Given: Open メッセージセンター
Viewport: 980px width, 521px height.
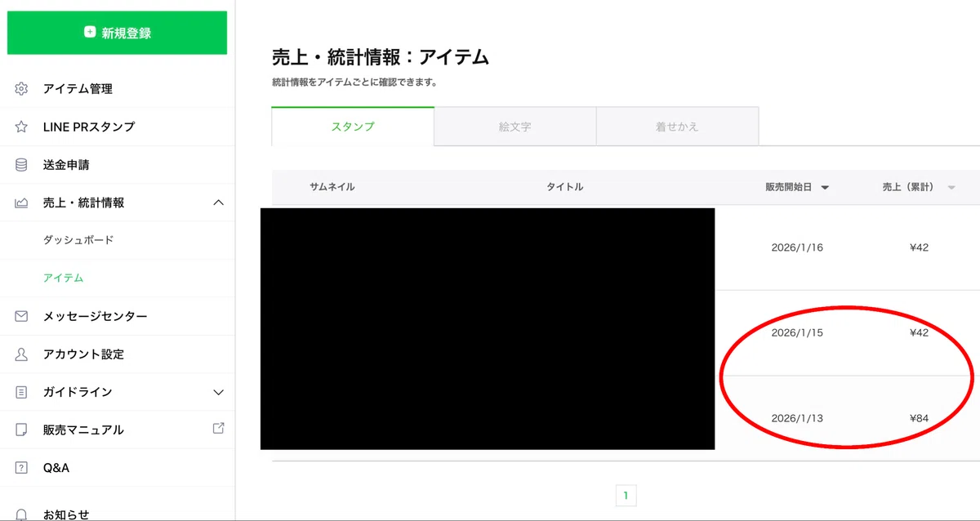Looking at the screenshot, I should coord(95,316).
